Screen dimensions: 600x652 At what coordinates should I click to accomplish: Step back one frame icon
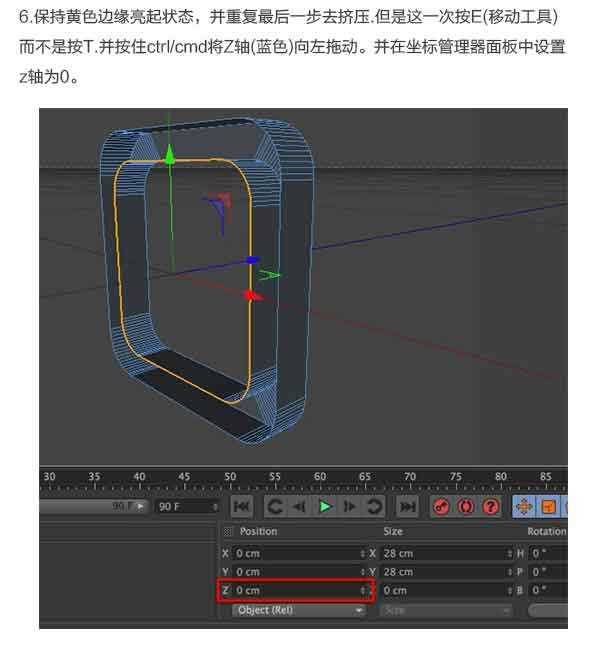(299, 507)
